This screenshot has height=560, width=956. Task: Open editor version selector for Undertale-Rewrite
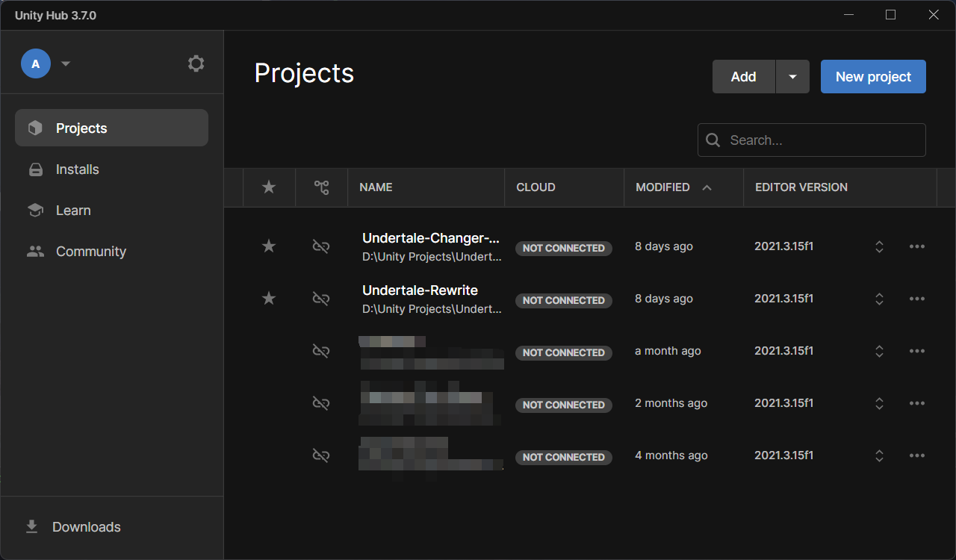click(879, 299)
